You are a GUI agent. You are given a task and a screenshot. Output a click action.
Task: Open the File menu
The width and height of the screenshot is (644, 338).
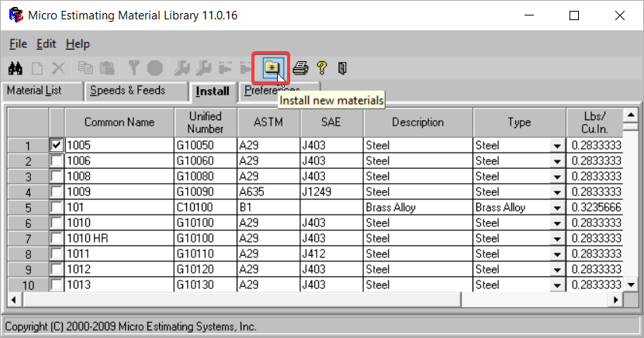(18, 44)
